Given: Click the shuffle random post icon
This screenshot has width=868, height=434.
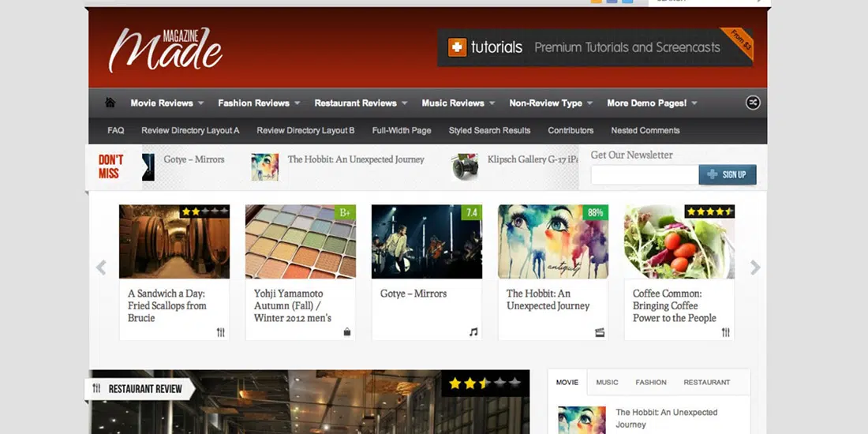Looking at the screenshot, I should (x=753, y=103).
